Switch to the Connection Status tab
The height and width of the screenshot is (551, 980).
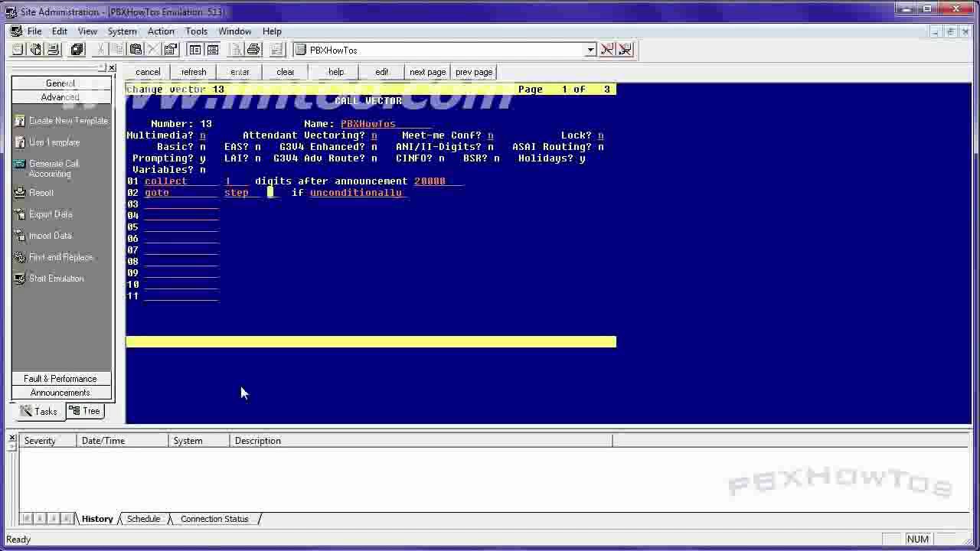pos(214,519)
